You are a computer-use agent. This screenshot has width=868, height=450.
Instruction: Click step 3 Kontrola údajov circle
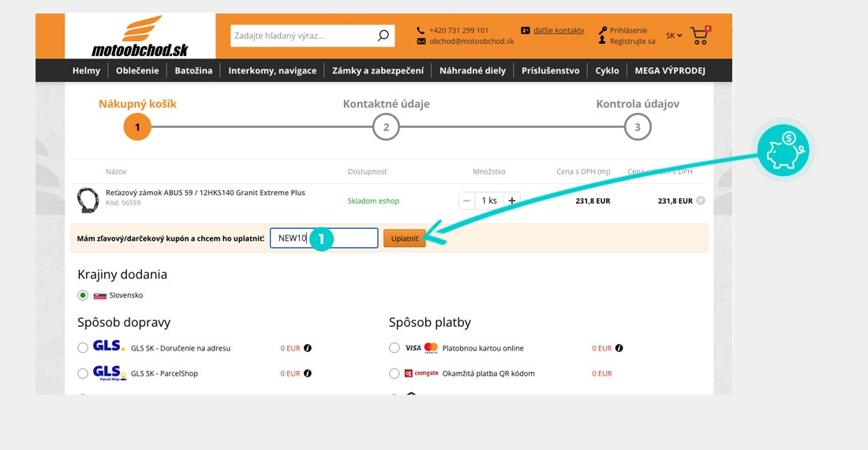[637, 127]
